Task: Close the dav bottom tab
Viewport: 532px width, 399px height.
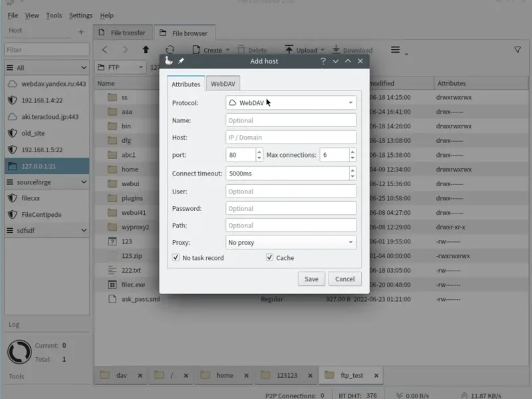Action: 140,376
